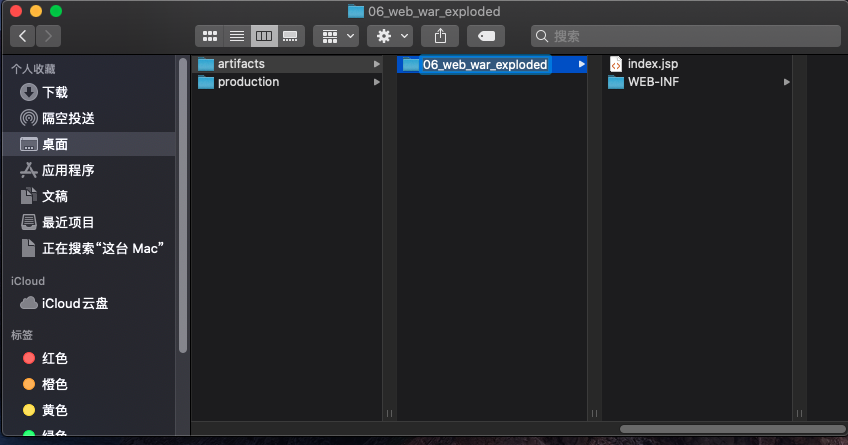Image resolution: width=848 pixels, height=445 pixels.
Task: Click the iCloud云盘 cloud icon
Action: click(x=29, y=303)
